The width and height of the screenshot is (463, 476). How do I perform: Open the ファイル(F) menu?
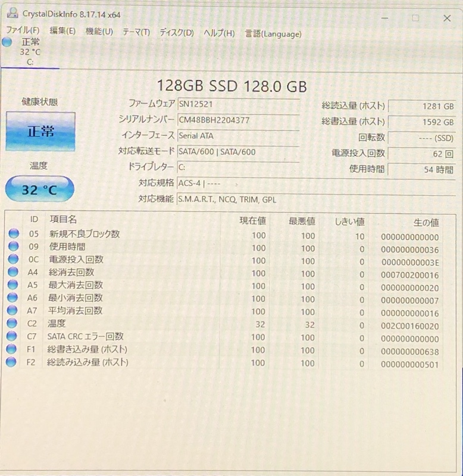coord(23,30)
